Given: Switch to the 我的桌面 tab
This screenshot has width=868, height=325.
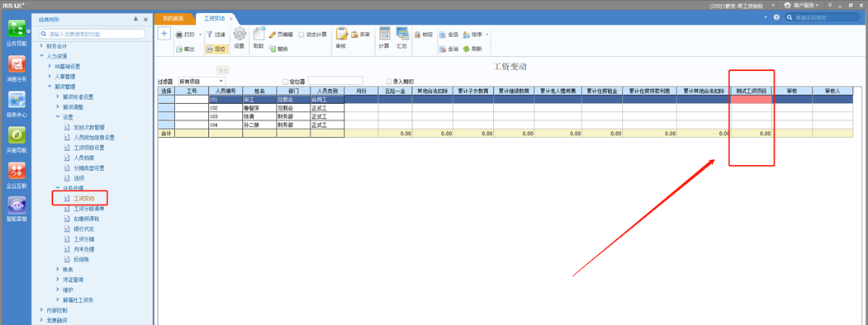Looking at the screenshot, I should 173,18.
